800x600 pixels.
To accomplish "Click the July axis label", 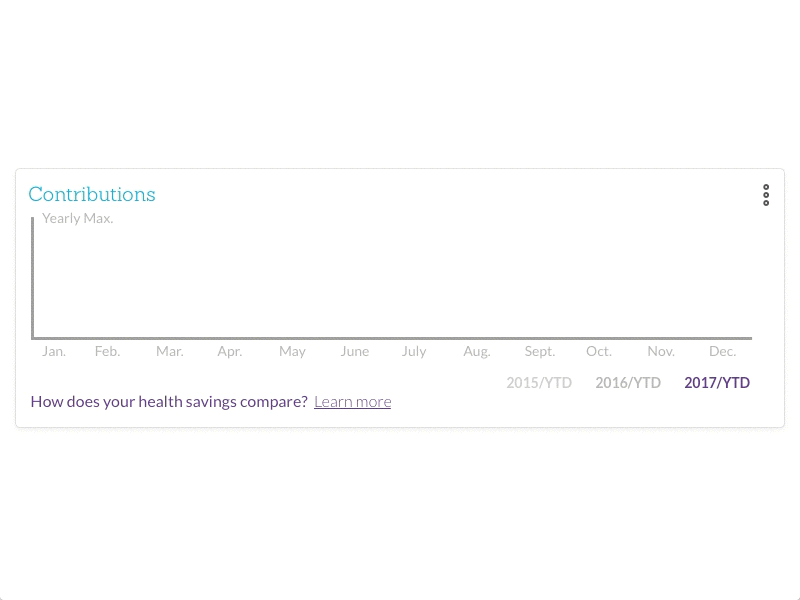I will pos(414,351).
